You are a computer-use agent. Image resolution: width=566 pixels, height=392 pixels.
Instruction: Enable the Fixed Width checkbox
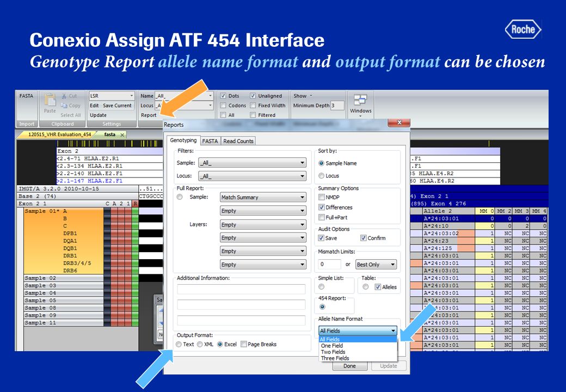point(253,106)
